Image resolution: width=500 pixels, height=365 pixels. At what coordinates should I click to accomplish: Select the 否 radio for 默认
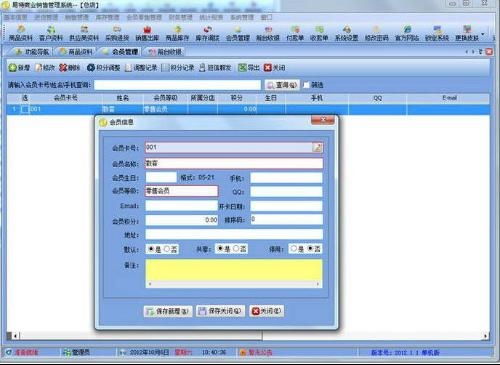click(x=167, y=249)
